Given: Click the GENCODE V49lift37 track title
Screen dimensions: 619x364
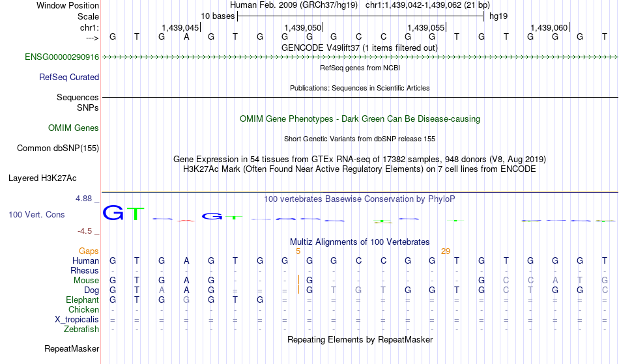Looking at the screenshot, I should click(360, 48).
